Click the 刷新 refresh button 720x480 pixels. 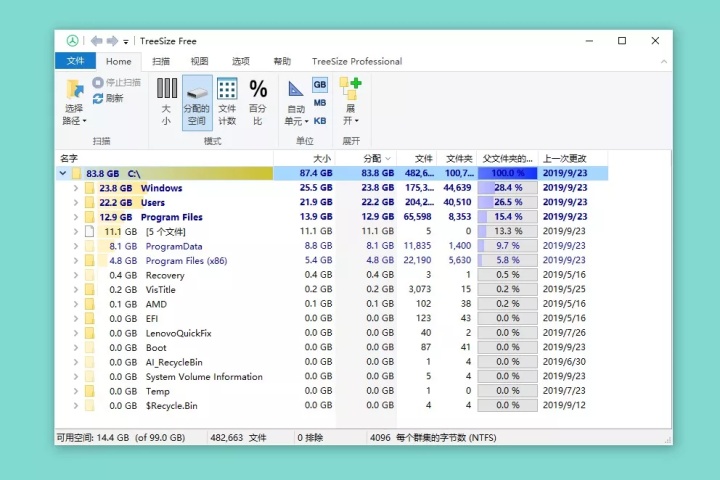tap(108, 98)
